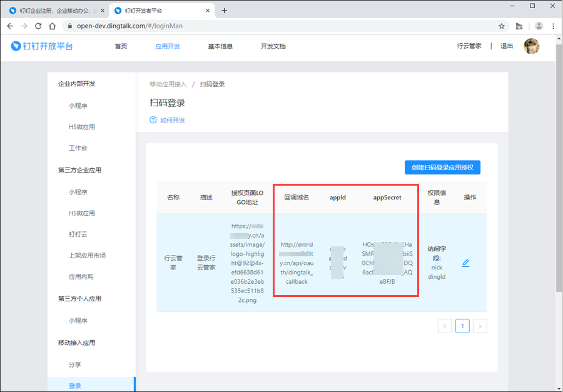The width and height of the screenshot is (563, 392).
Task: Click the help question-mark icon next to 如何开发
Action: pyautogui.click(x=153, y=120)
